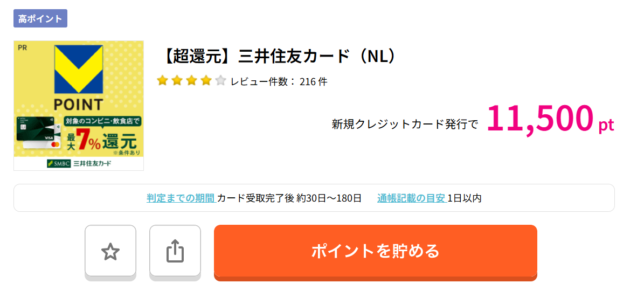Click the green credit card picture in banner

[38, 132]
